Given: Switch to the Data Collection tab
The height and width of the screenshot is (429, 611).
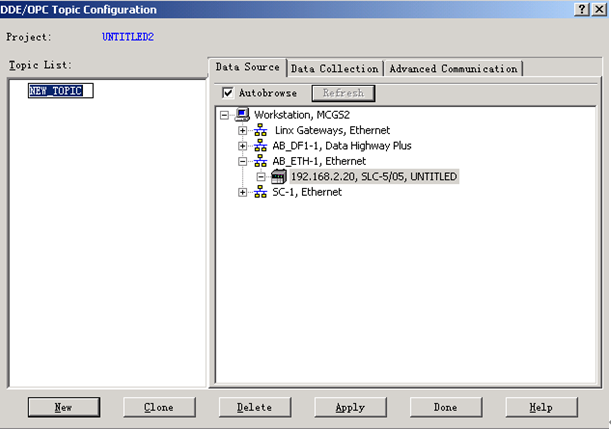Looking at the screenshot, I should (x=334, y=69).
